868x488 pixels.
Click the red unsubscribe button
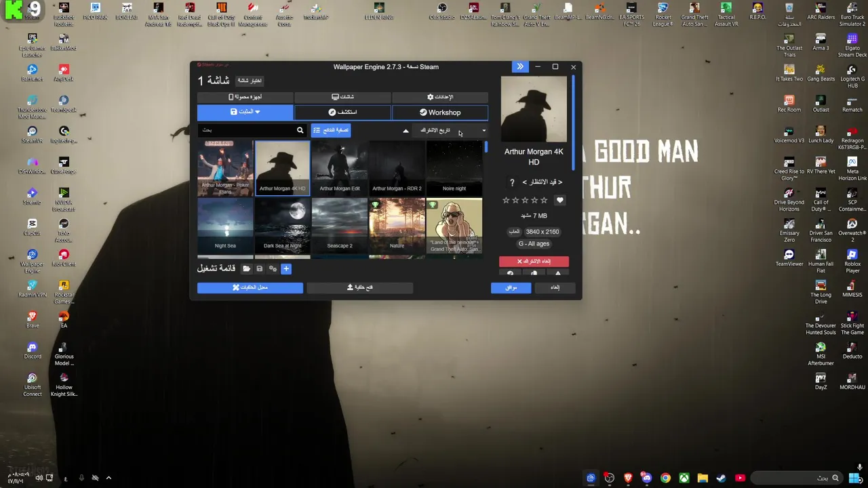(534, 261)
